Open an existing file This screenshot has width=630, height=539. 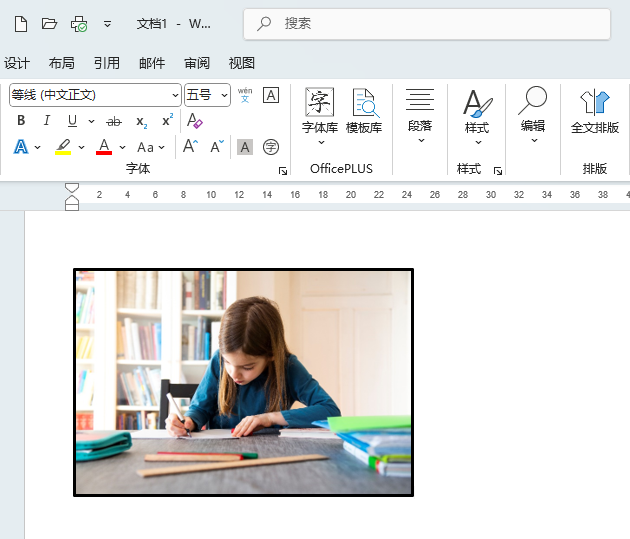click(x=49, y=24)
